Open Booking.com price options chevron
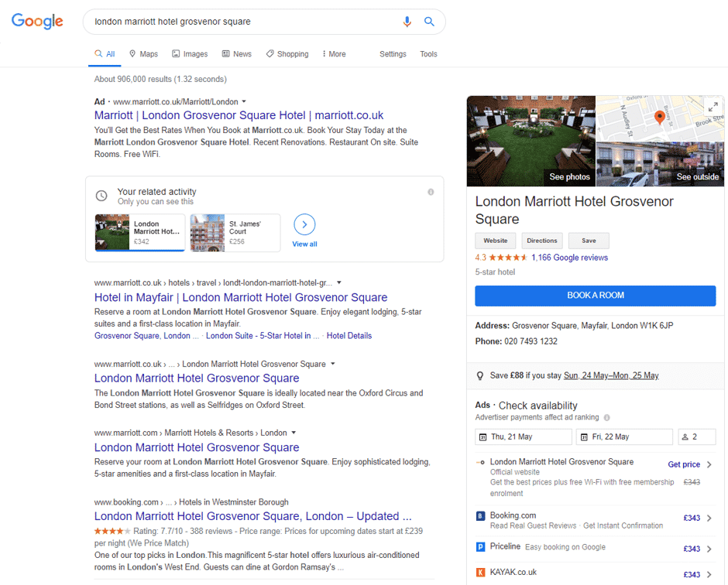This screenshot has height=585, width=728. 709,518
